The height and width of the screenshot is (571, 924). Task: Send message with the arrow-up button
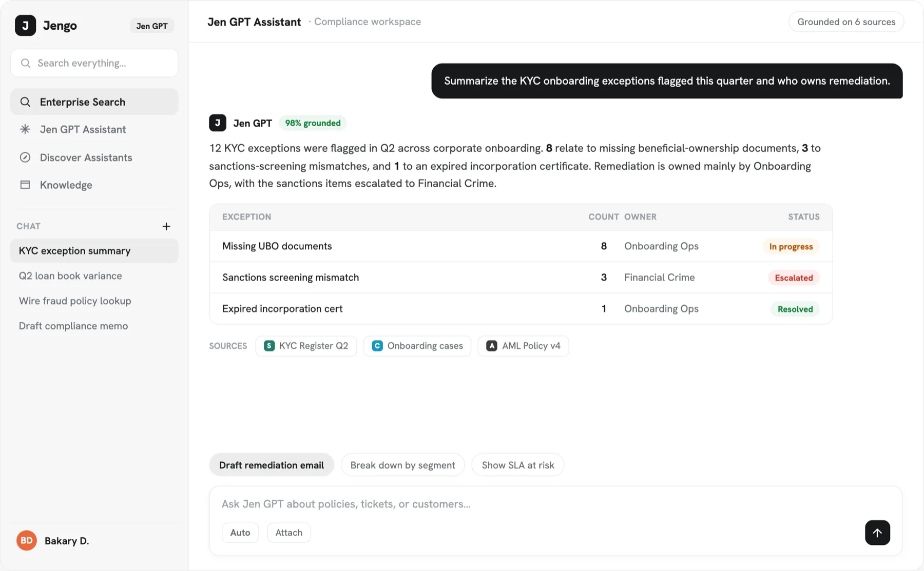[x=877, y=533]
